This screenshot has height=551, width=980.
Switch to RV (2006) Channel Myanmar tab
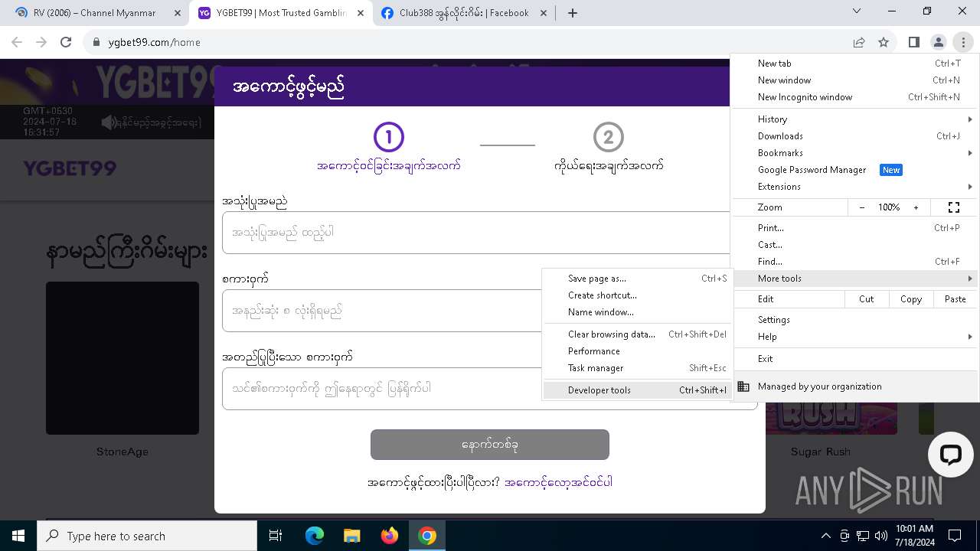point(94,13)
